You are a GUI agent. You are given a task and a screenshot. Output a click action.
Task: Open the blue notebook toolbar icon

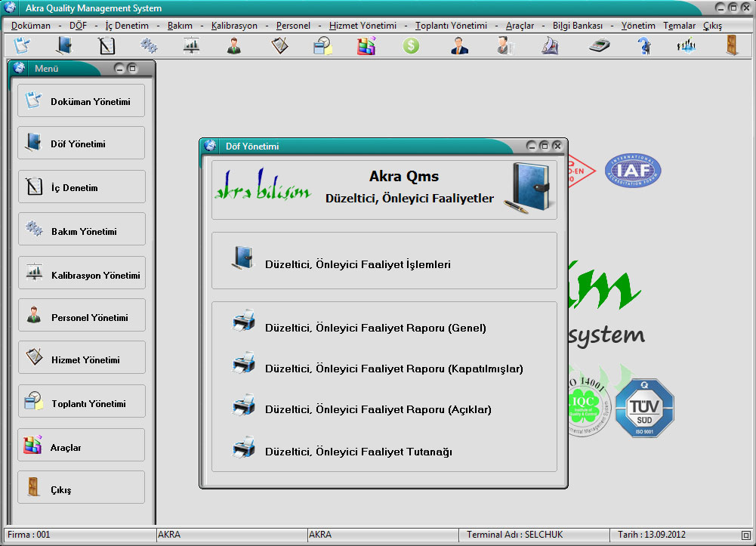64,46
